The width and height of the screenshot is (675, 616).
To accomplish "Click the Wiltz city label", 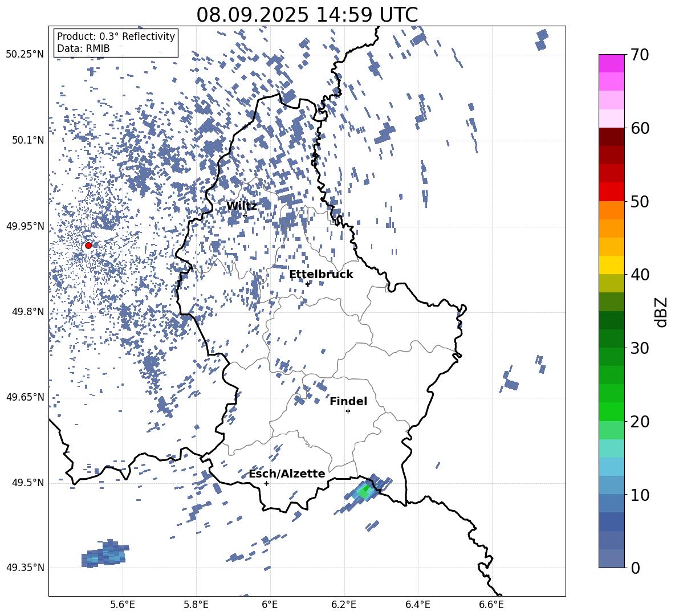I will 242,206.
